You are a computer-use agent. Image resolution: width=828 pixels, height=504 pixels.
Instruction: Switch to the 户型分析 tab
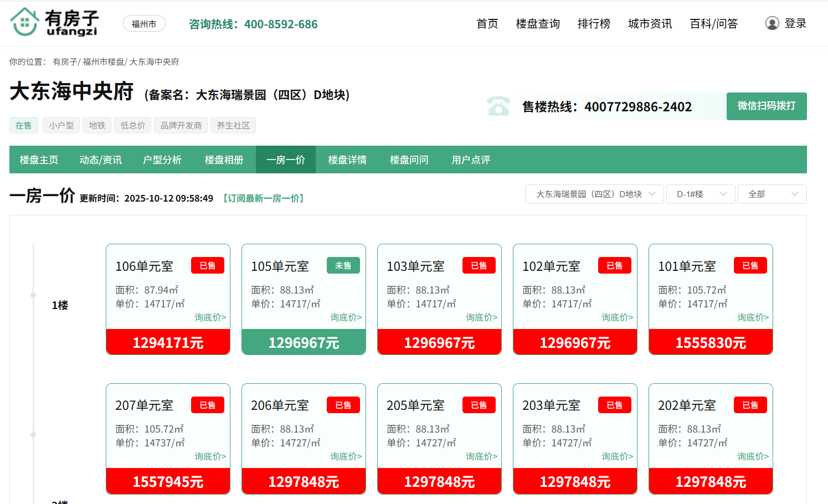(162, 160)
